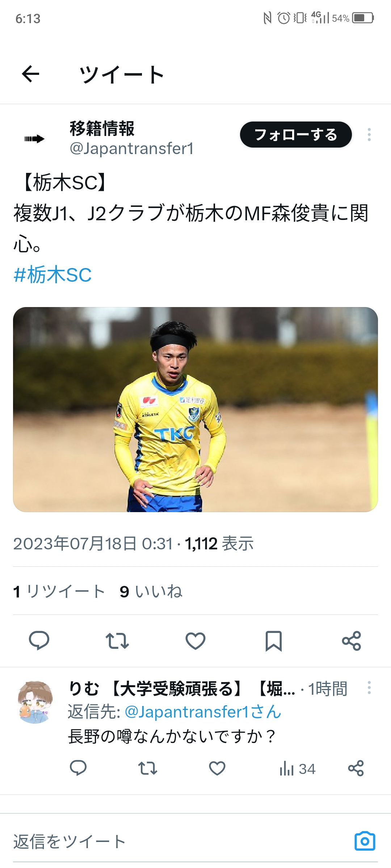391x868 pixels.
Task: Retweet the main tweet
Action: point(117,641)
